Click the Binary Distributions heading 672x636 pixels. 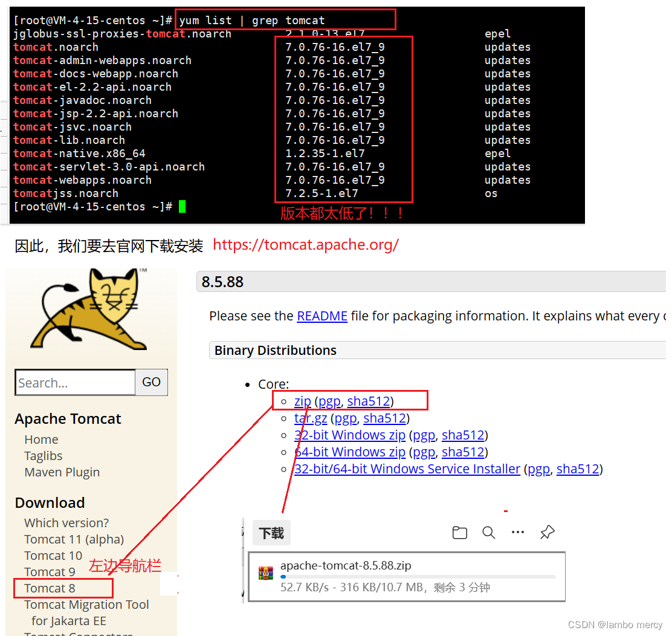[x=275, y=351]
